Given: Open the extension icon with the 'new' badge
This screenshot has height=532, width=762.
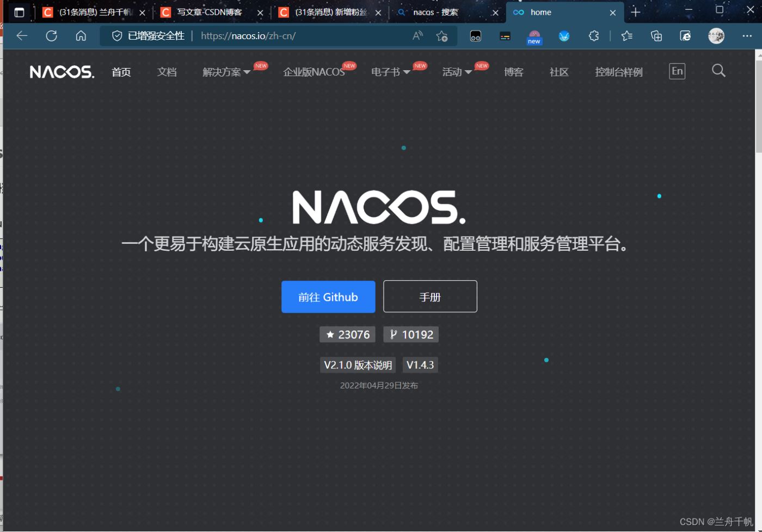Looking at the screenshot, I should coord(534,37).
